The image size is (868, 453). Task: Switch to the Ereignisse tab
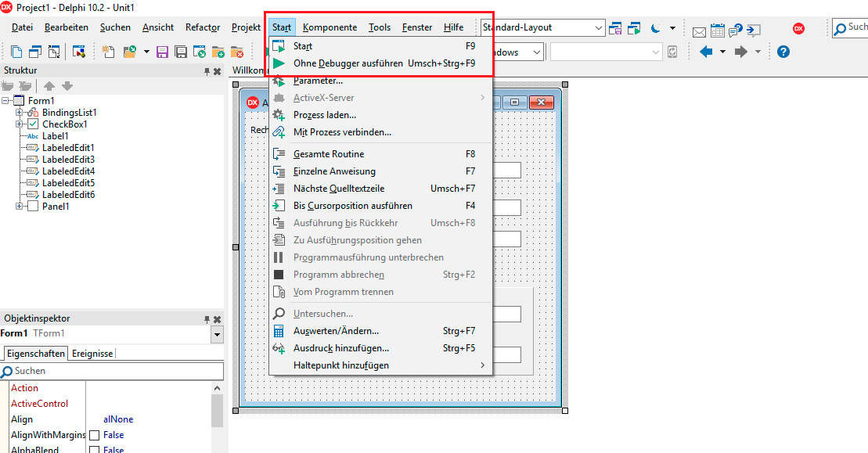pyautogui.click(x=92, y=354)
